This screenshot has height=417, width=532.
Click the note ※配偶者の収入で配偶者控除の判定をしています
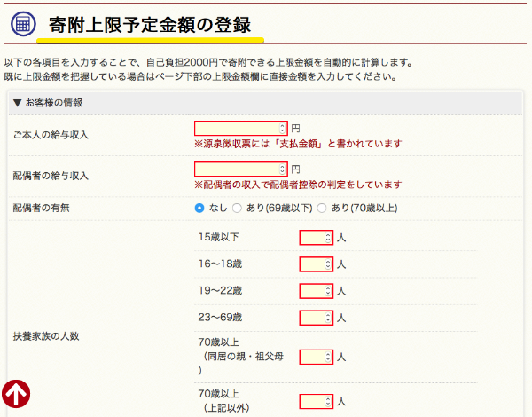click(x=298, y=185)
